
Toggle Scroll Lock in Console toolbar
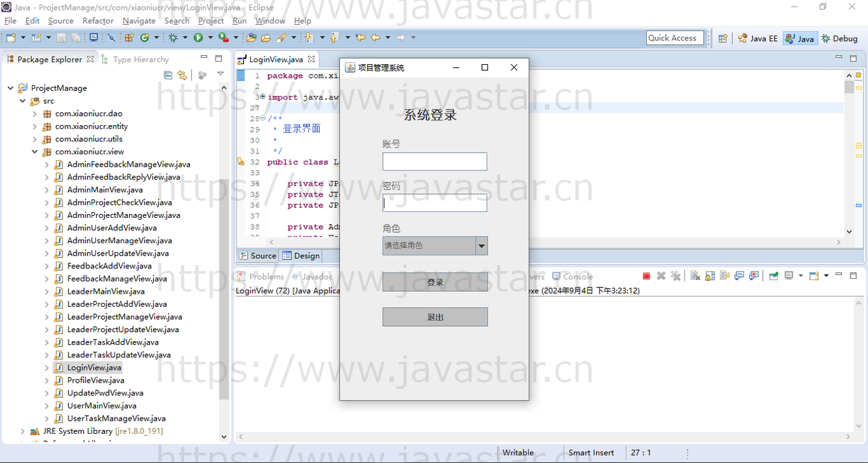pos(710,276)
